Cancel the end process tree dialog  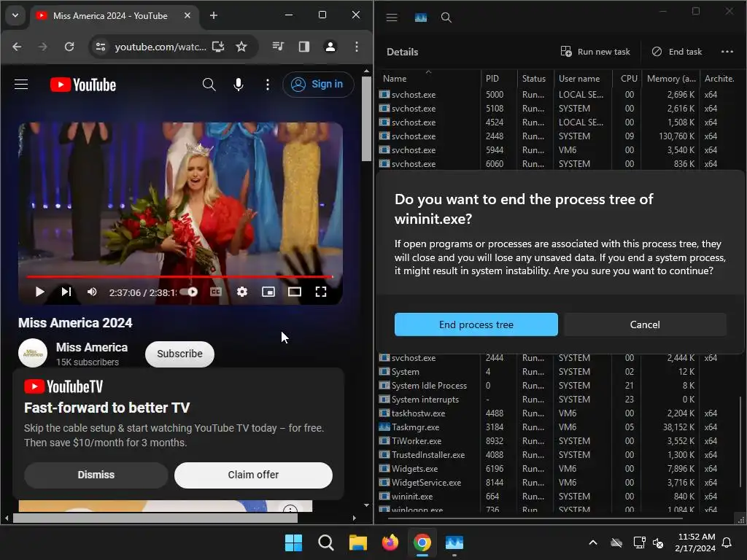coord(645,324)
